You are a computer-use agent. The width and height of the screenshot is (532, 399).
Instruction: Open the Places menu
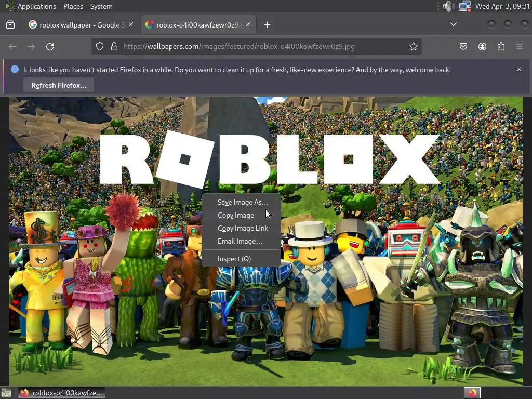pos(73,6)
